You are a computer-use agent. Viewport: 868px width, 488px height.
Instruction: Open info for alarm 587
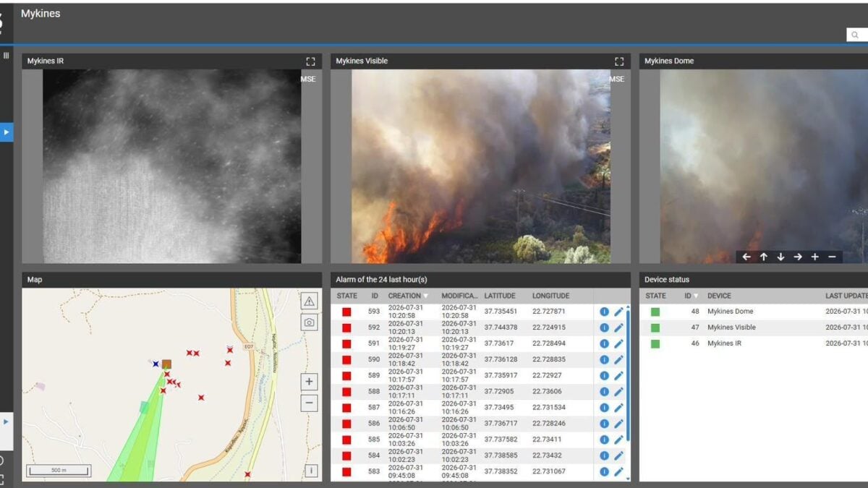pos(604,408)
